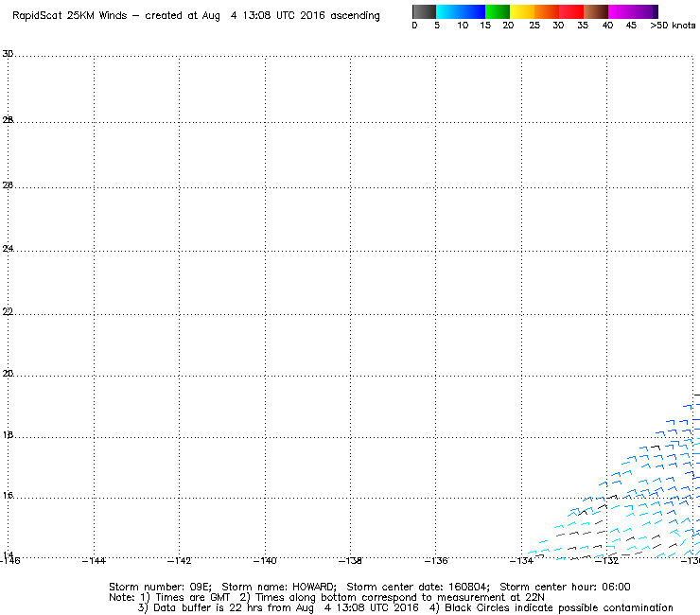Click the green 15-20 knots legend segment
The width and height of the screenshot is (700, 615).
(x=498, y=11)
